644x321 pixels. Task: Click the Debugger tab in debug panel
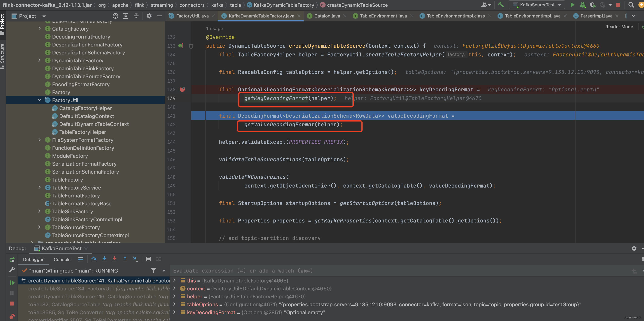coord(32,259)
